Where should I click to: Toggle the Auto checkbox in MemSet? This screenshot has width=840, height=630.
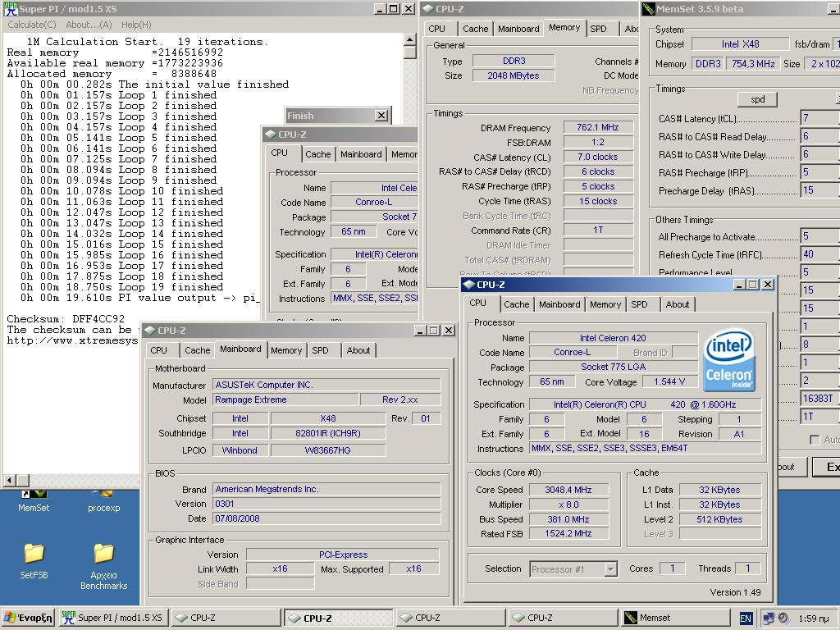click(x=815, y=440)
